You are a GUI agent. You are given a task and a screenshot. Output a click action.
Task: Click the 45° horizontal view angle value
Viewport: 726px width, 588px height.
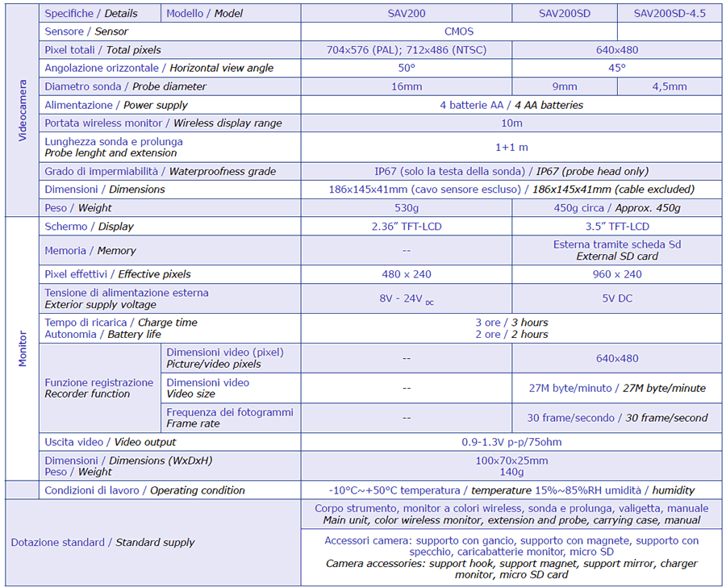coord(617,68)
